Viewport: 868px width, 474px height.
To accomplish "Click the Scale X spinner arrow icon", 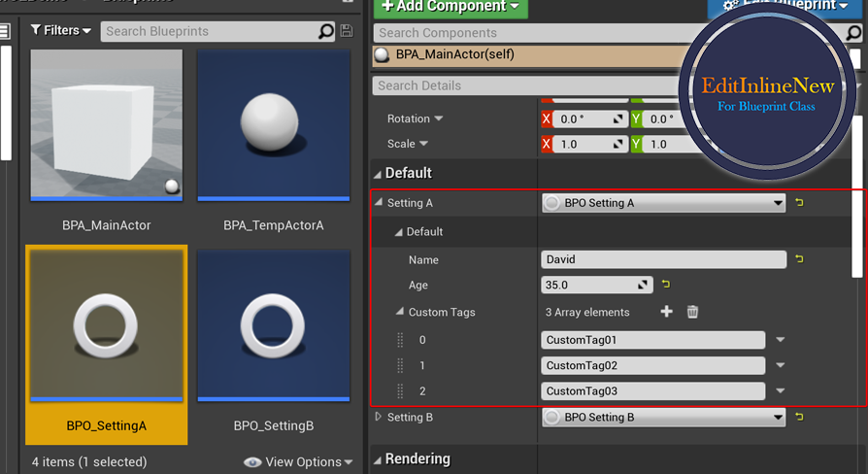I will tap(618, 144).
